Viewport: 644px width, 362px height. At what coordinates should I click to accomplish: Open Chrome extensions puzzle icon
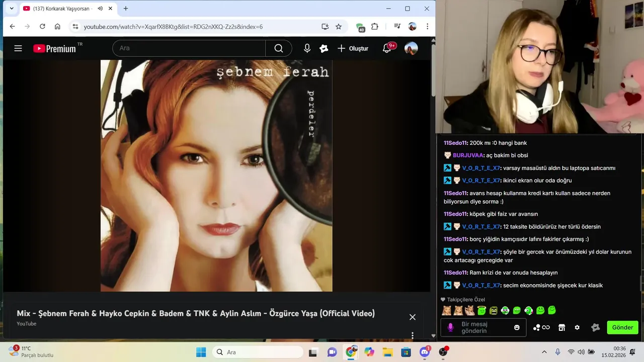(x=375, y=26)
